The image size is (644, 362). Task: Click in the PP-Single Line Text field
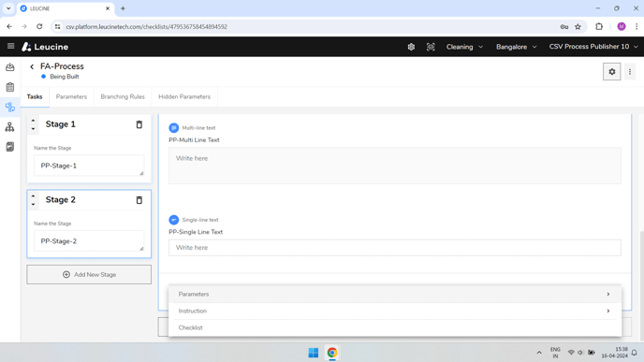[395, 248]
